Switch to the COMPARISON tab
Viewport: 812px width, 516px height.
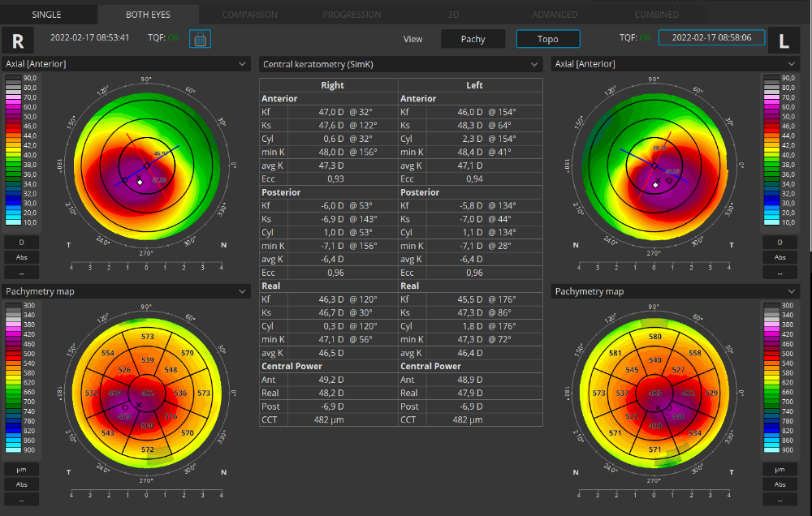[x=249, y=15]
